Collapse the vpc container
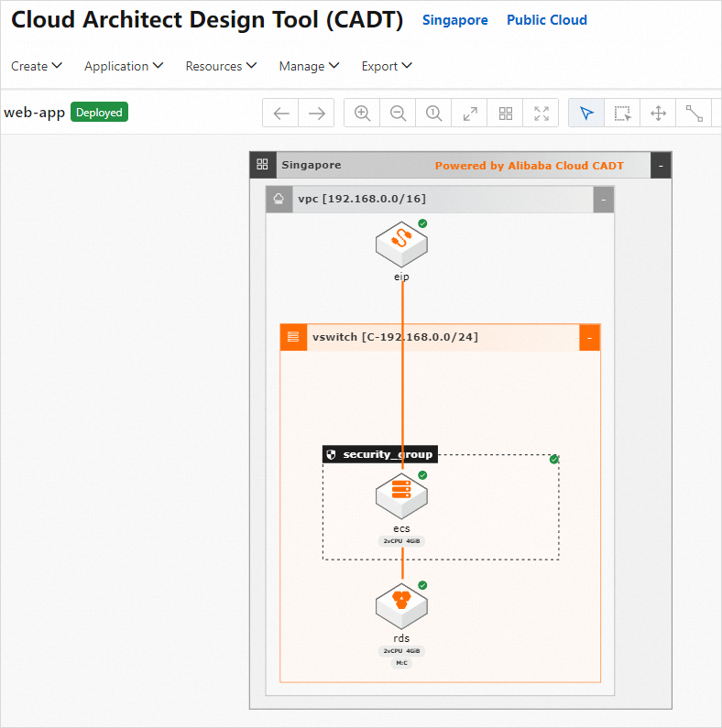 click(x=604, y=200)
